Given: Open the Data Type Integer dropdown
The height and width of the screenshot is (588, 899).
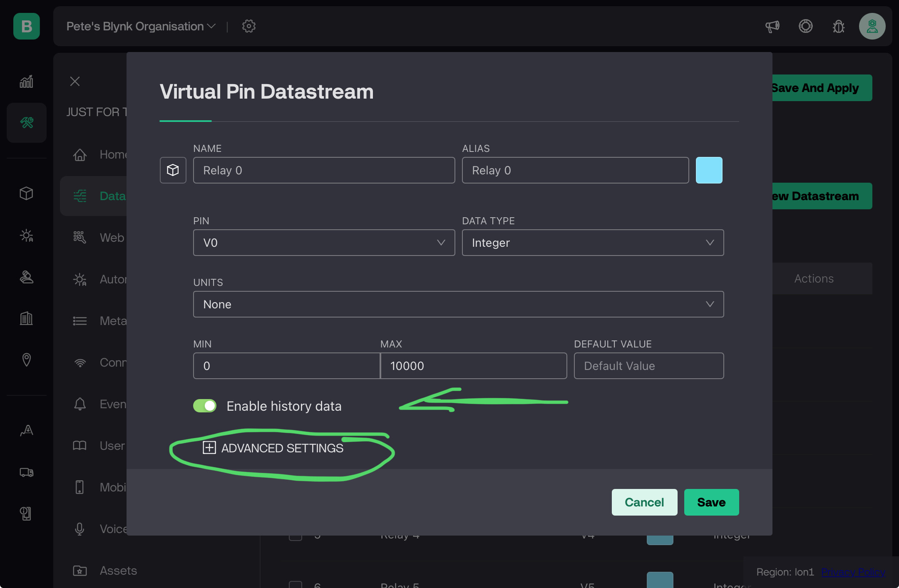Looking at the screenshot, I should coord(593,243).
